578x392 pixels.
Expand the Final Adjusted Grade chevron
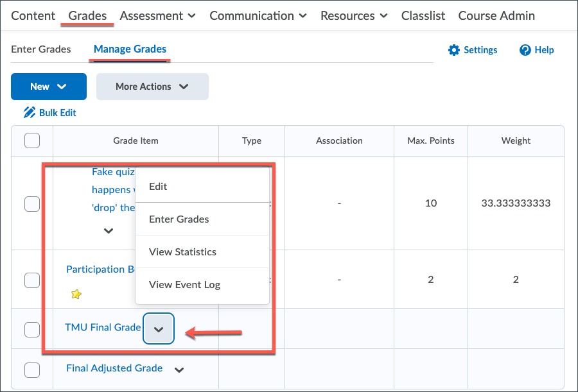click(179, 370)
